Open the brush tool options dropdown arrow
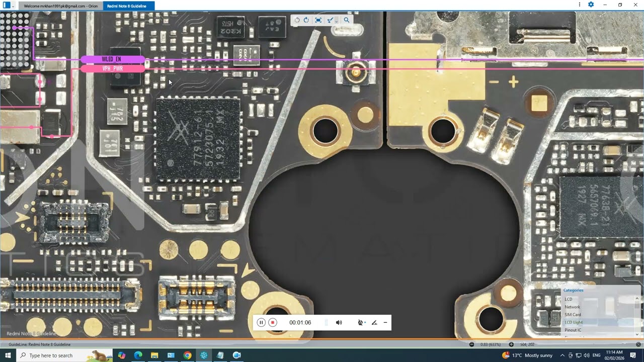This screenshot has width=644, height=362. tap(336, 21)
